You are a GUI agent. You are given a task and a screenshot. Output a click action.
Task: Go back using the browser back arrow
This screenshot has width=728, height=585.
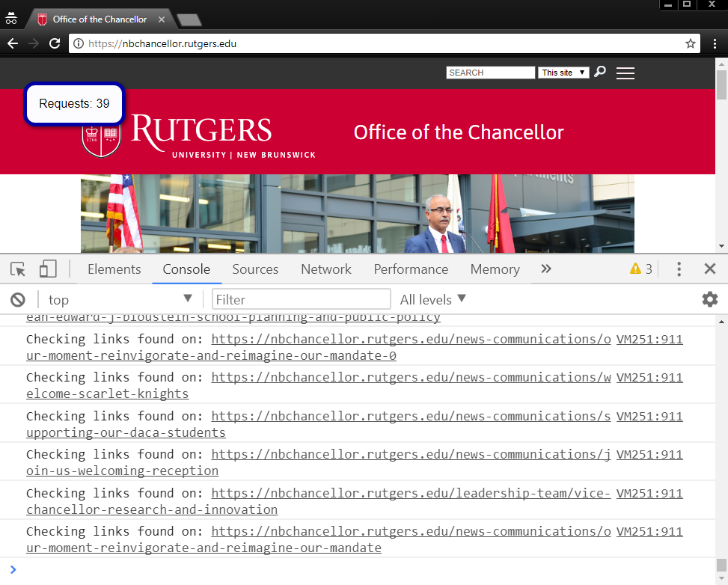coord(13,43)
